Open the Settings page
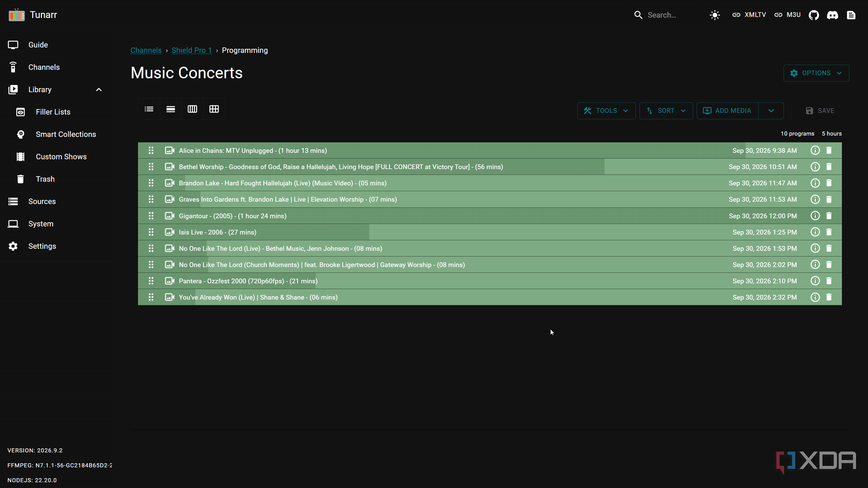868x488 pixels. pyautogui.click(x=55, y=246)
